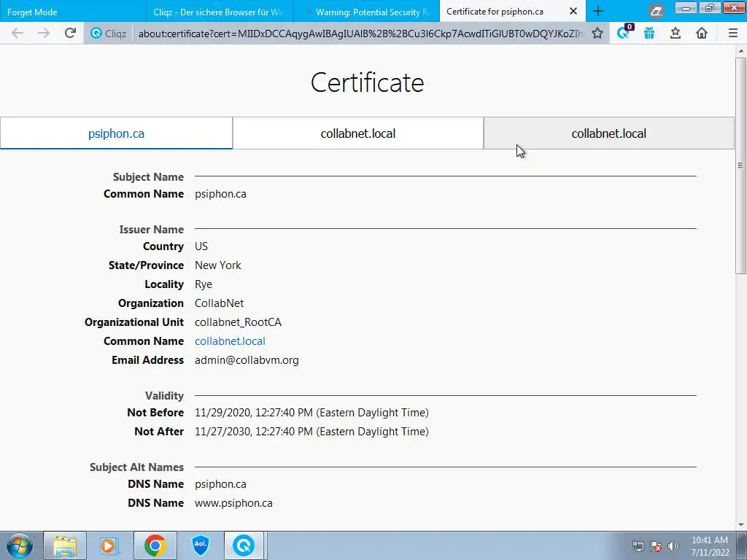
Task: Click the Subject Alt Names heading
Action: [136, 467]
